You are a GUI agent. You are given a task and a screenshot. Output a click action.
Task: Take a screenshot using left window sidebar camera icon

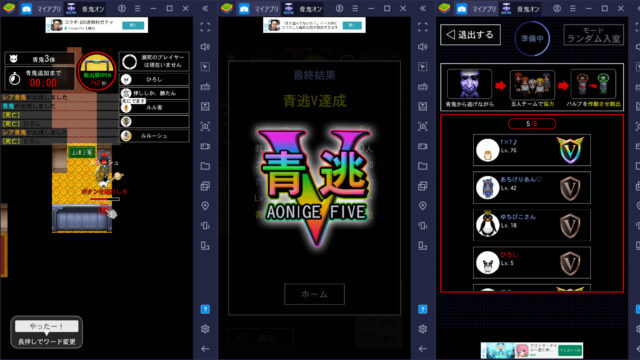pos(205,127)
